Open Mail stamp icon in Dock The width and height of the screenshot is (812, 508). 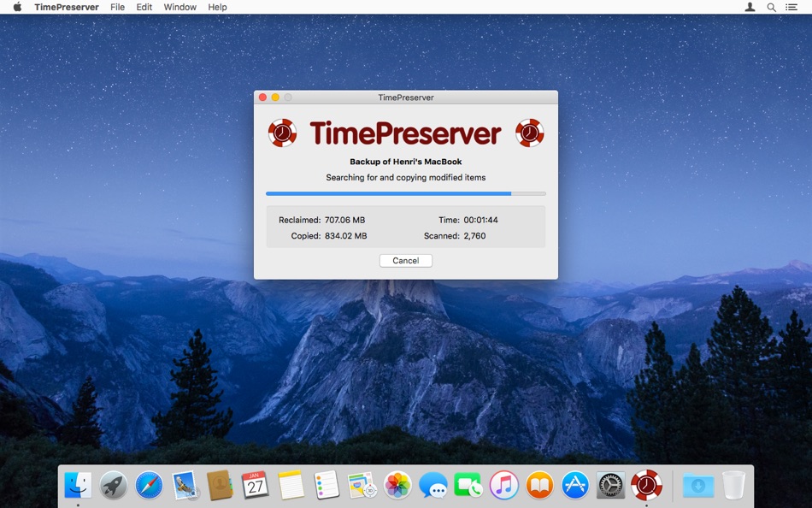(x=185, y=486)
